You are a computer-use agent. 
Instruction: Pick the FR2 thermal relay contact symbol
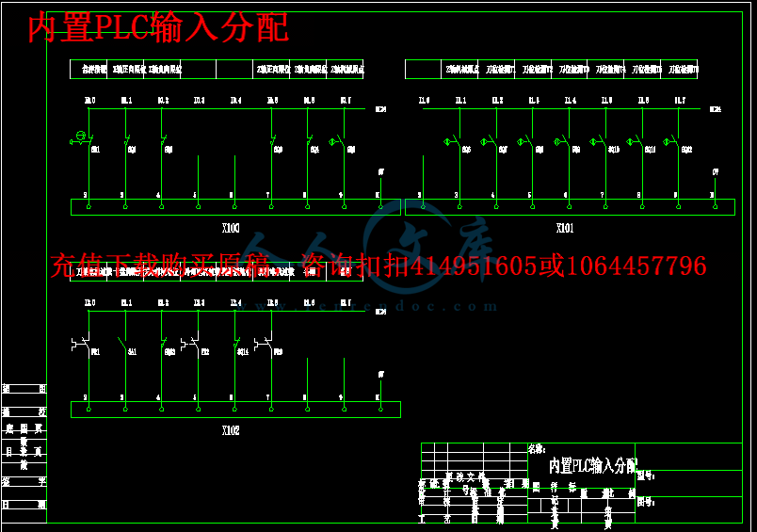[190, 344]
